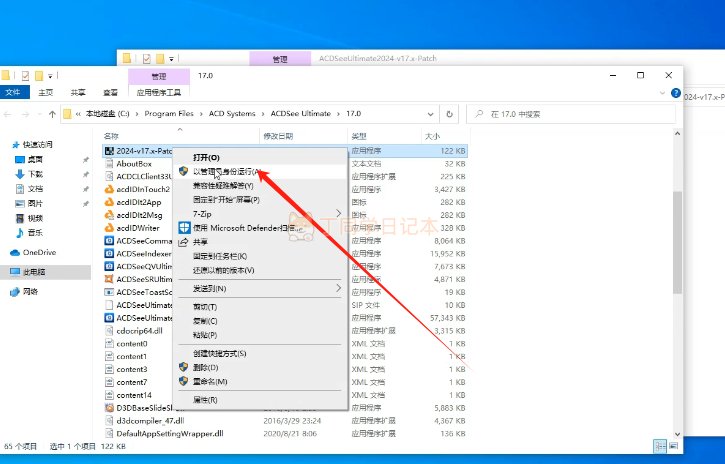
Task: Select the AboutBox file icon
Action: [x=109, y=164]
